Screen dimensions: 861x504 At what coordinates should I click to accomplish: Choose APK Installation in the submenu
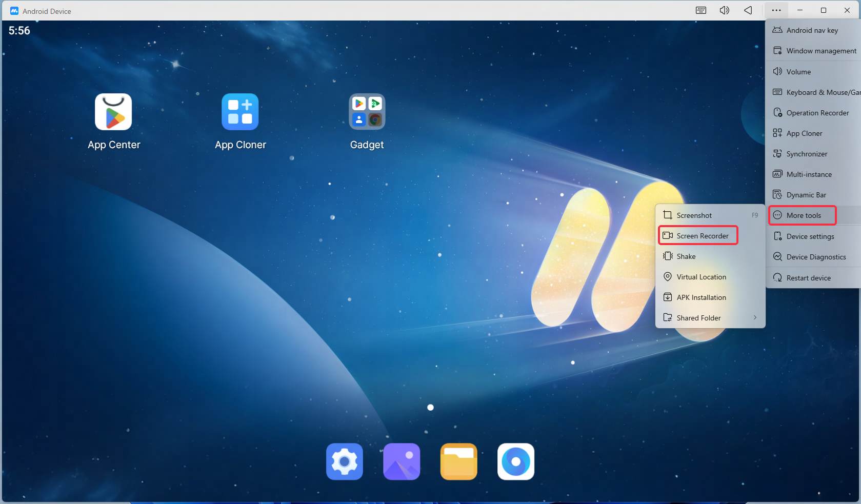click(x=710, y=297)
